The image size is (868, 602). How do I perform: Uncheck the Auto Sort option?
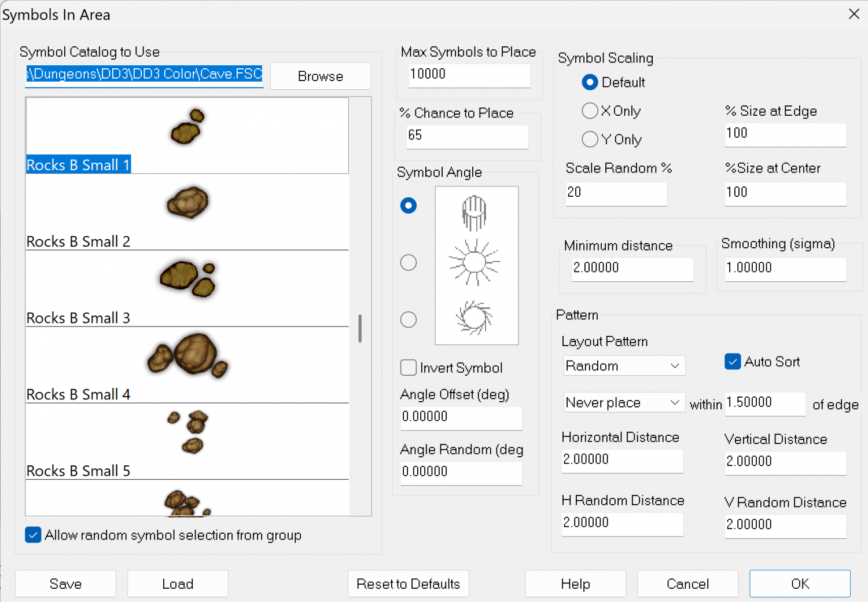(x=733, y=362)
